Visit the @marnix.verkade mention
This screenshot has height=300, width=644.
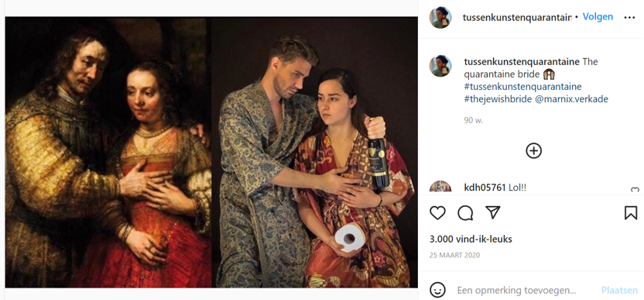[572, 99]
